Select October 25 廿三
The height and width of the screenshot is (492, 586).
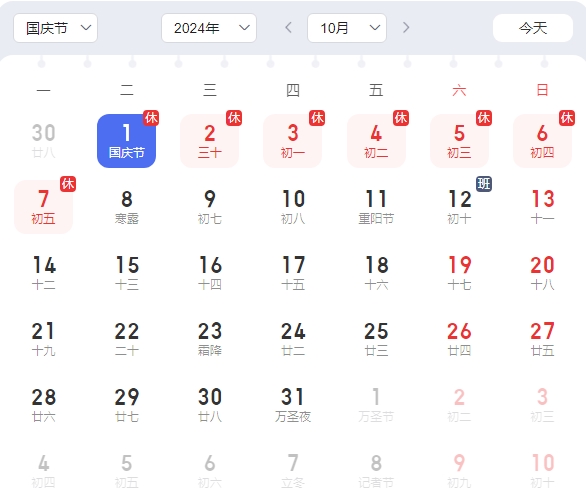376,339
